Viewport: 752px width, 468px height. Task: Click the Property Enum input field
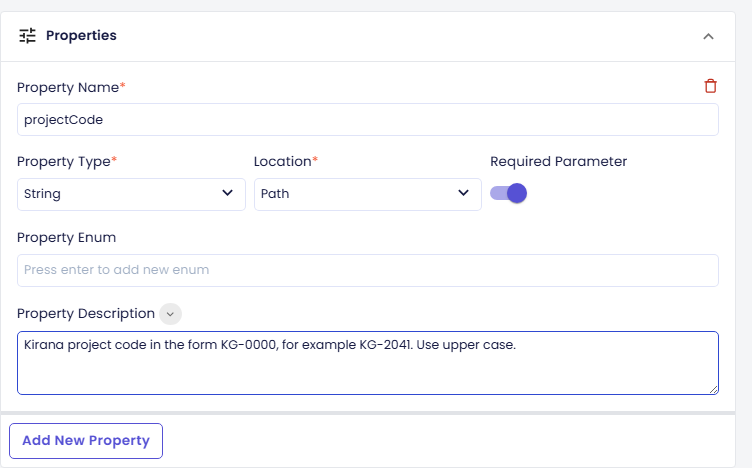coord(368,270)
